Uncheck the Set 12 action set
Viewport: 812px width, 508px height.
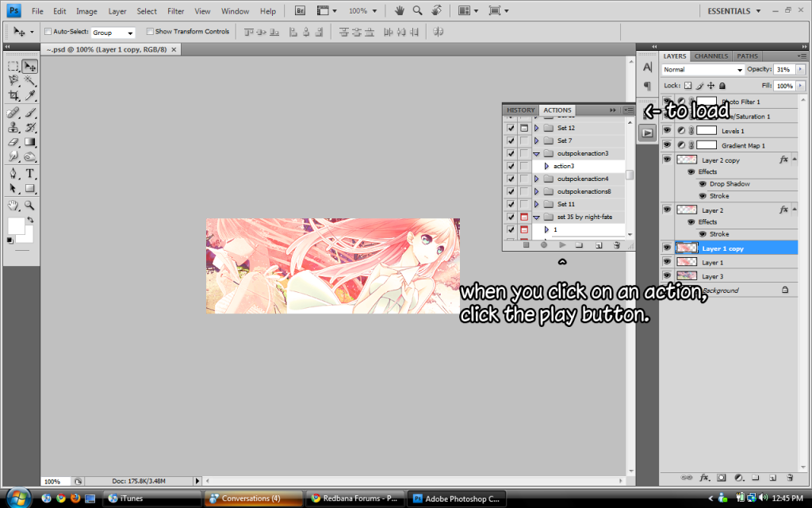(511, 128)
